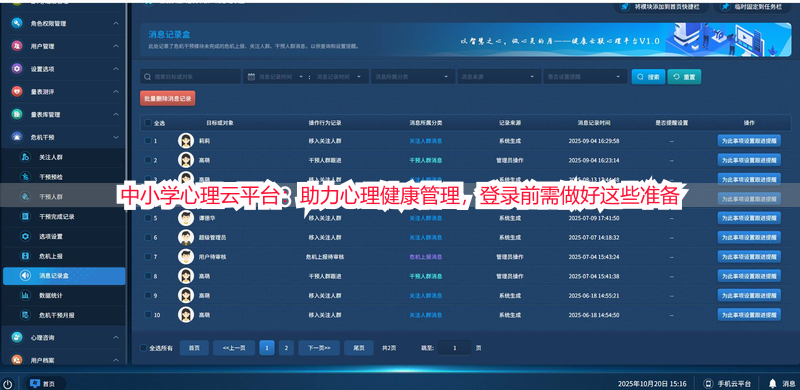
Task: Go to 下一页>> next page
Action: pos(319,348)
